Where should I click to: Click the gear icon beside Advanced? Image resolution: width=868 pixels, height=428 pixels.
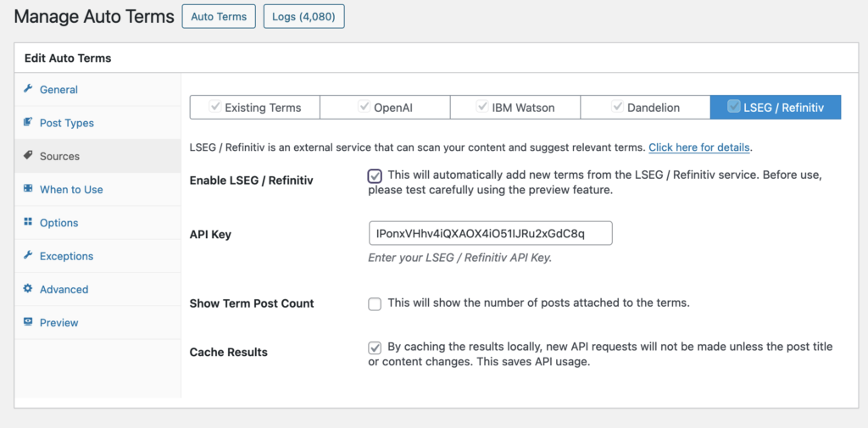point(28,288)
